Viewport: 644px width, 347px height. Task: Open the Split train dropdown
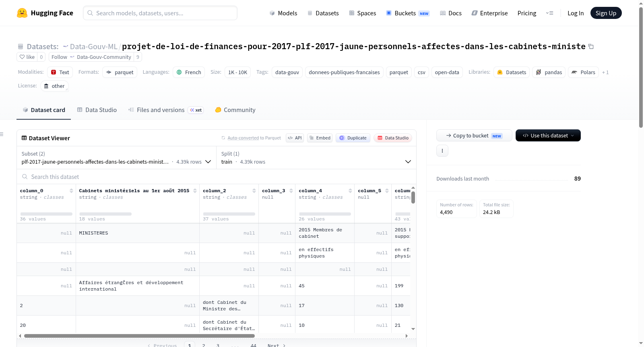pyautogui.click(x=316, y=158)
